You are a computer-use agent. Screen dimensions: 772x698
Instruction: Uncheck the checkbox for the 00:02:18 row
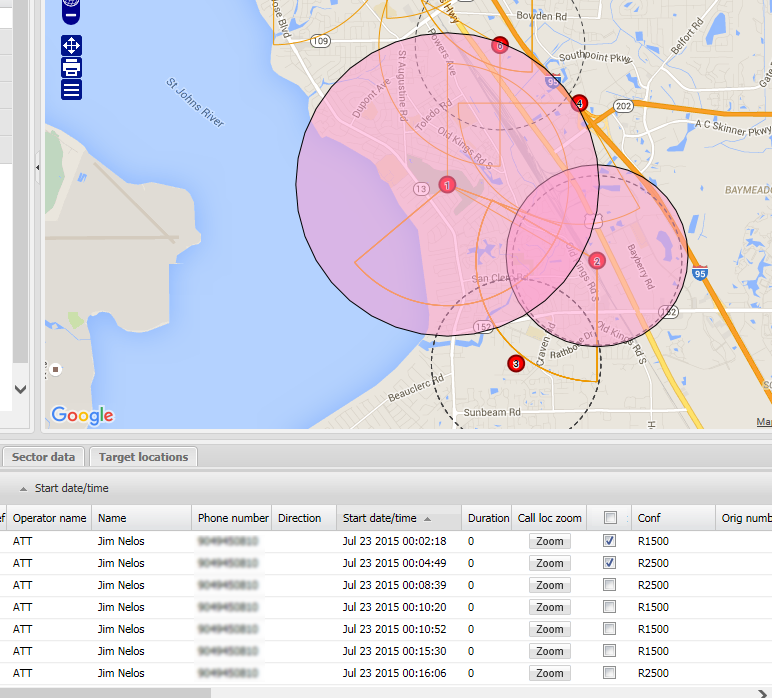[610, 541]
